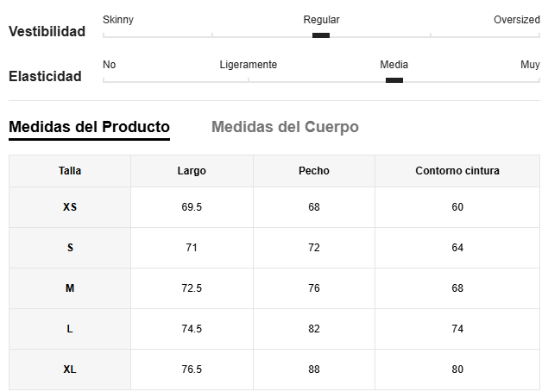Select the S size row label

70,248
